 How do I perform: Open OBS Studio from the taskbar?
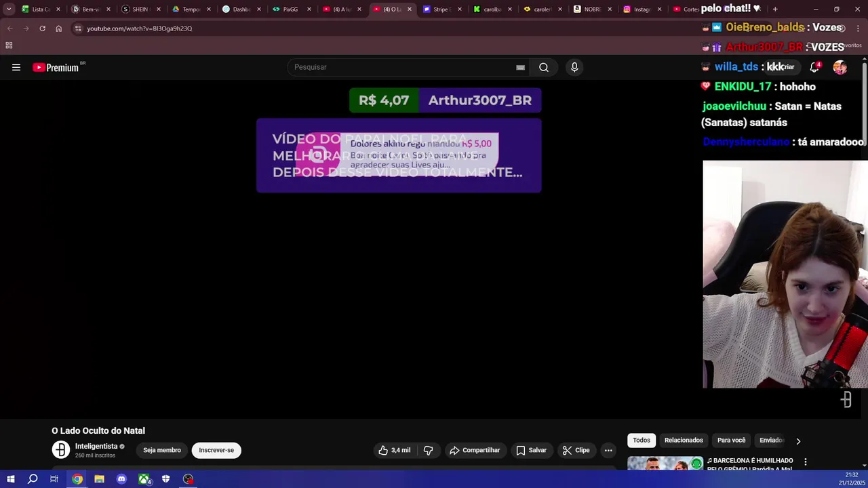[188, 479]
